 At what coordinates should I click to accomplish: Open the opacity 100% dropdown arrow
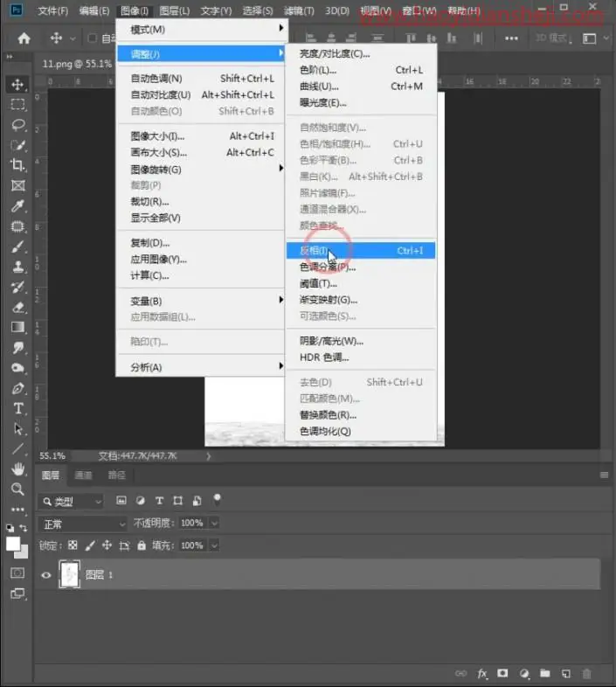point(214,523)
